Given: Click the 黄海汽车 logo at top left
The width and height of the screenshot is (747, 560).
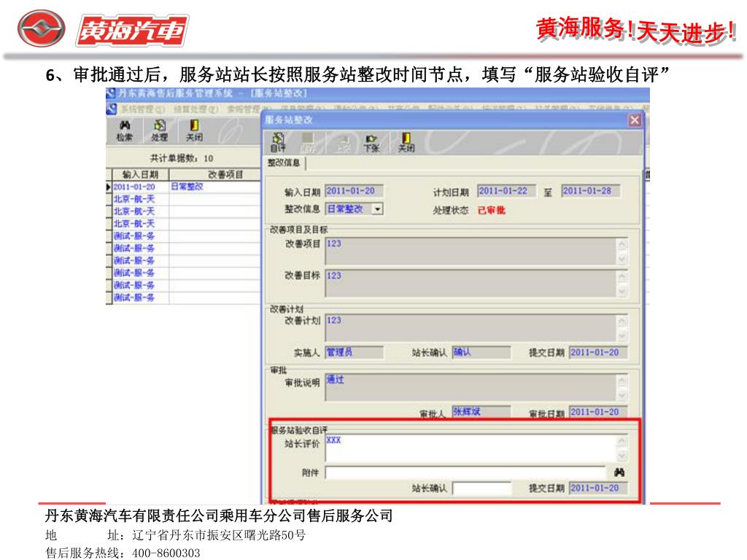Looking at the screenshot, I should click(103, 29).
